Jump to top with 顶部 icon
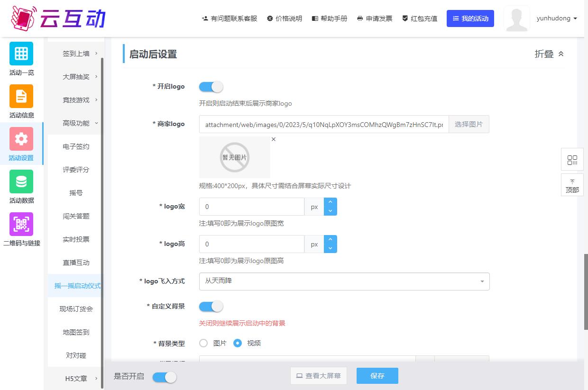The height and width of the screenshot is (390, 588). (572, 185)
